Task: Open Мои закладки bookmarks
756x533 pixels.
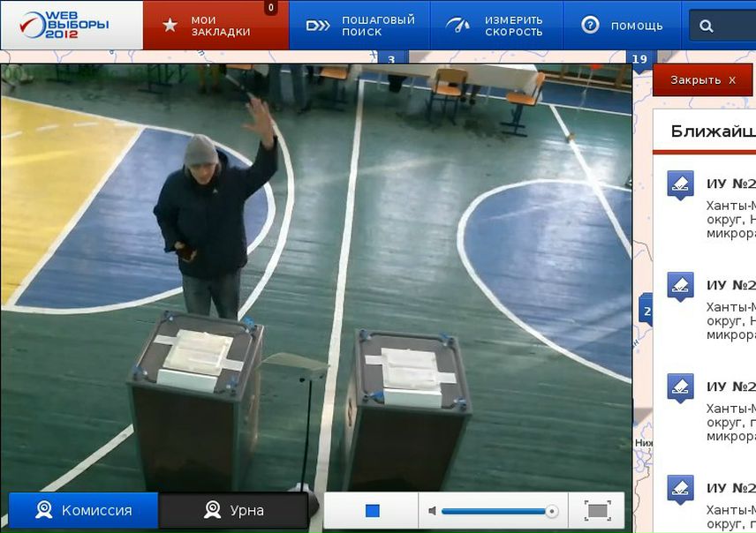Action: pyautogui.click(x=220, y=26)
